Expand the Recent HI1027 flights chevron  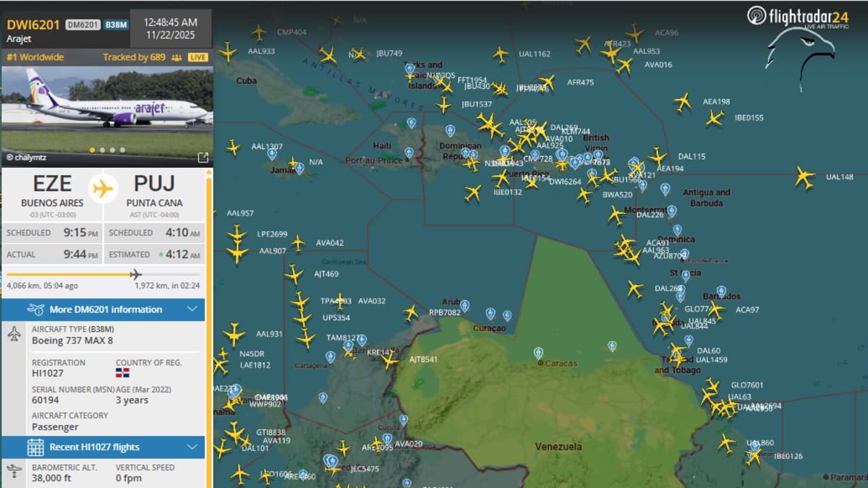coord(192,448)
